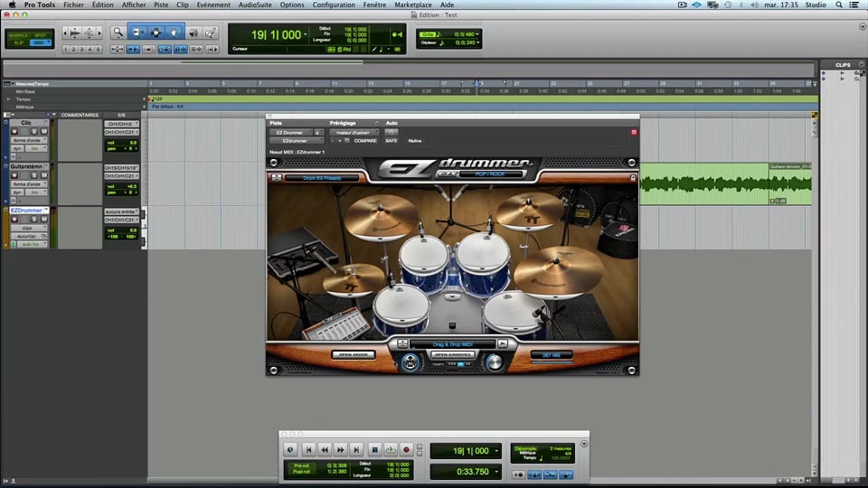Select the Scrubber speaker tool
Viewport: 868px width, 488px height.
193,33
